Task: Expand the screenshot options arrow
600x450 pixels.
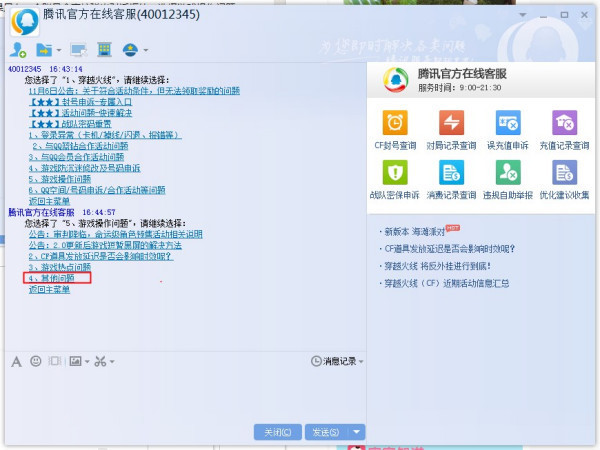Action: point(112,361)
